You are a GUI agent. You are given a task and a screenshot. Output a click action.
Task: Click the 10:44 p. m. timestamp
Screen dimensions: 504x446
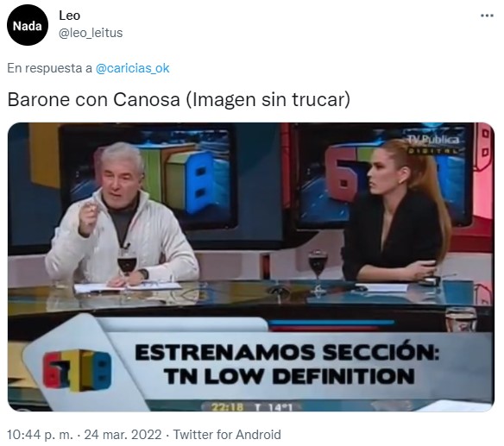(40, 435)
